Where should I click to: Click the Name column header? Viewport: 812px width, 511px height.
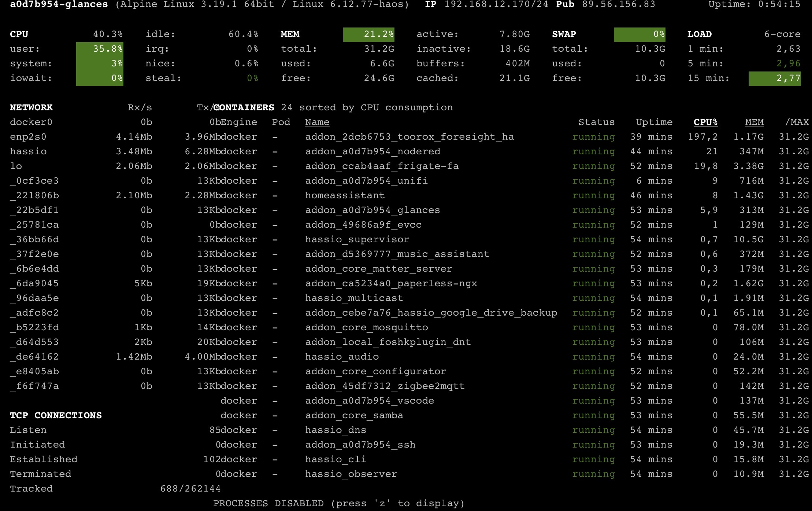click(x=317, y=122)
